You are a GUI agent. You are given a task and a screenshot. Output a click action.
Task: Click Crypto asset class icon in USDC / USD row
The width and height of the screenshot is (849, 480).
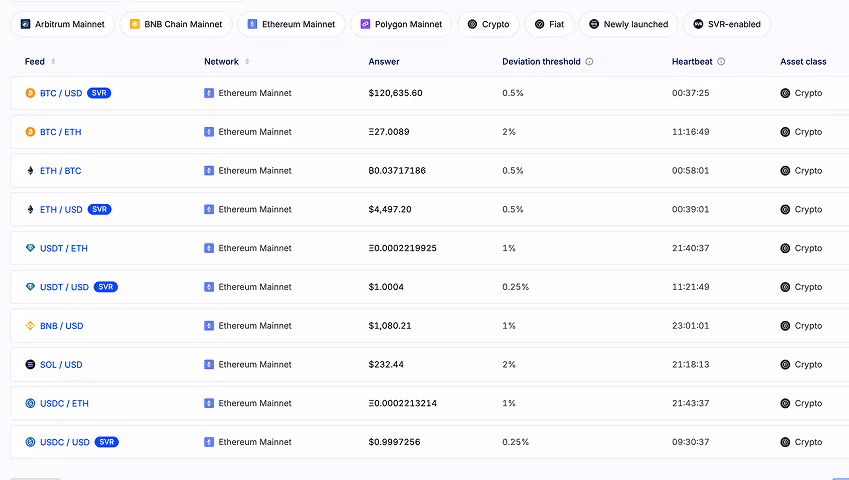point(785,443)
